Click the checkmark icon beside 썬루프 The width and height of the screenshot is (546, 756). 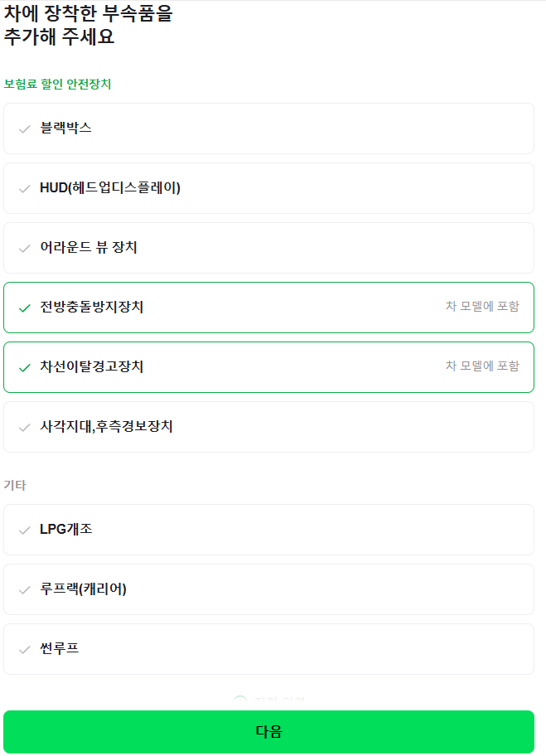click(x=25, y=648)
